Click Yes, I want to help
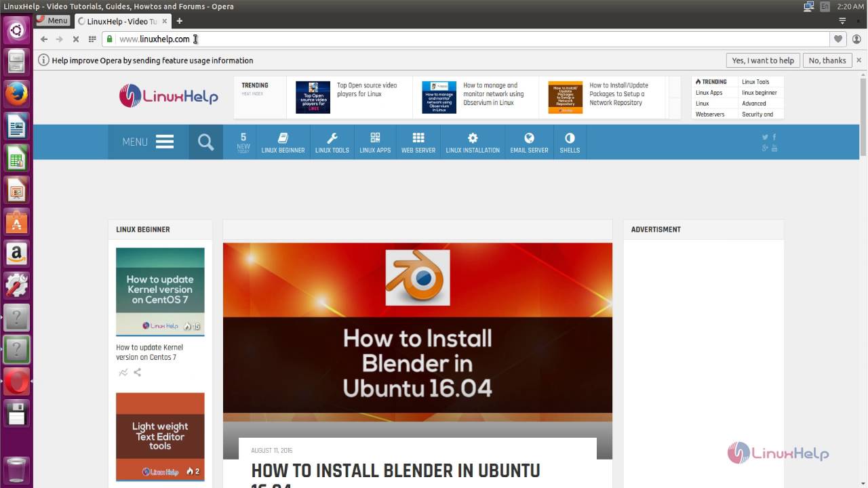The image size is (868, 488). pyautogui.click(x=763, y=60)
